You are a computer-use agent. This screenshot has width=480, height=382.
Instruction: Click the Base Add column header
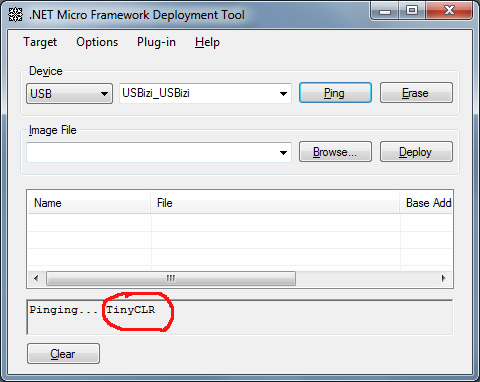coord(426,203)
